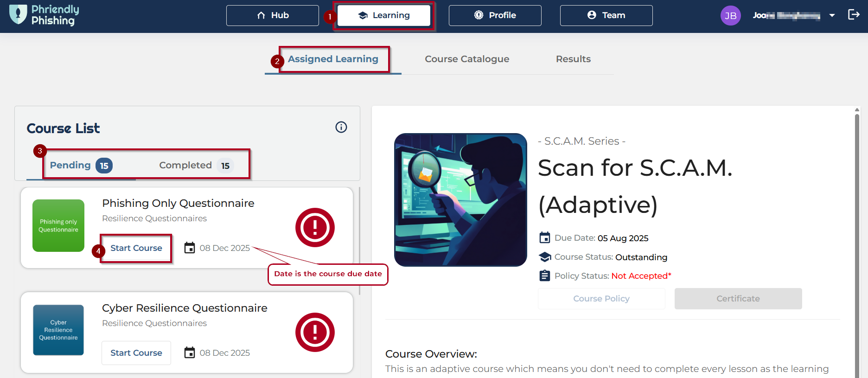Open the Profile navigation button
Screen dimensions: 868x378
495,15
